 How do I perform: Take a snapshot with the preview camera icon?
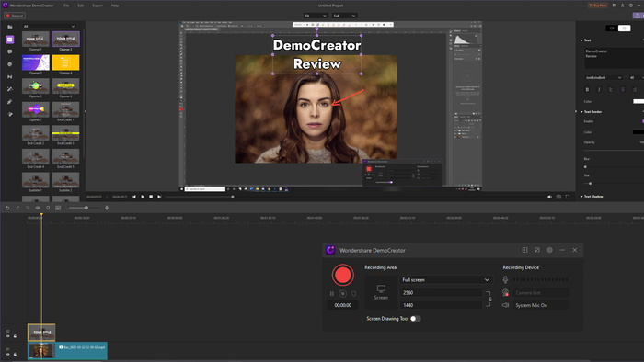tap(558, 197)
